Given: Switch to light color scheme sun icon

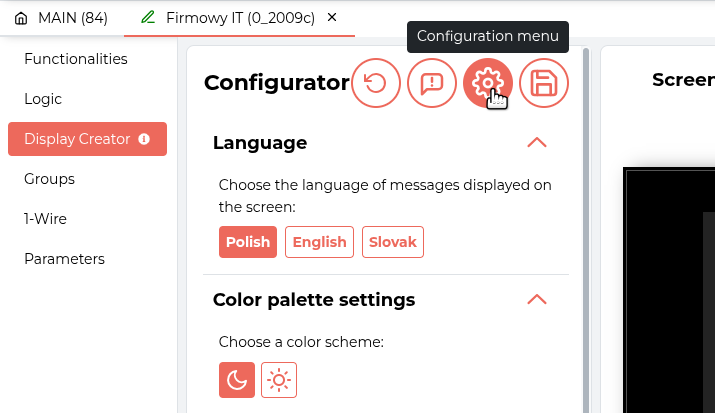Looking at the screenshot, I should [279, 380].
